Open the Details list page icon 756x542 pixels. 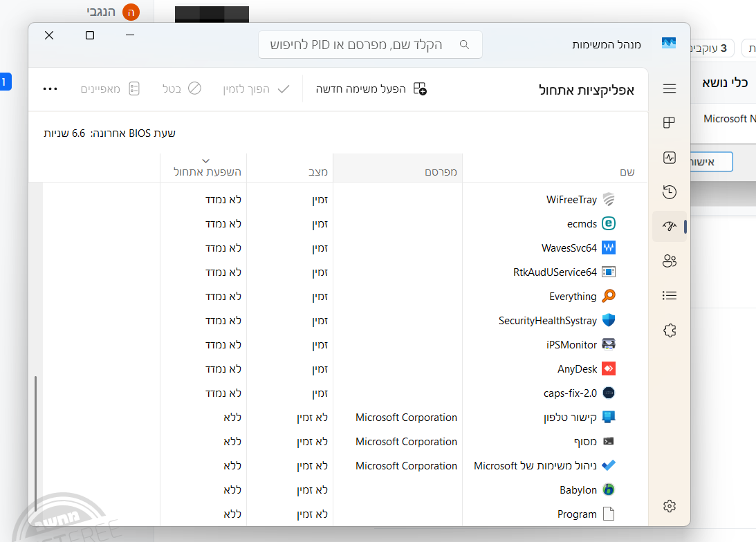coord(669,296)
